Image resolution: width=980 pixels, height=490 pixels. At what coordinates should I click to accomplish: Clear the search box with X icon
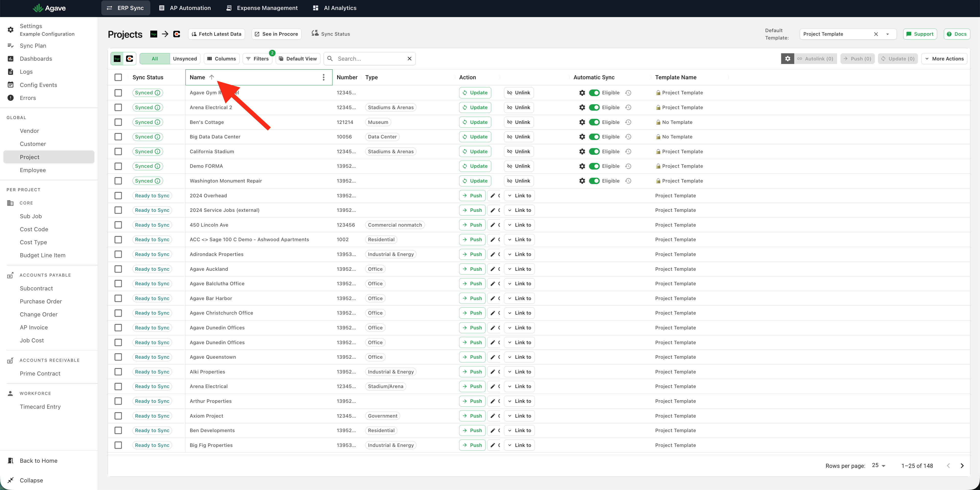(x=409, y=59)
